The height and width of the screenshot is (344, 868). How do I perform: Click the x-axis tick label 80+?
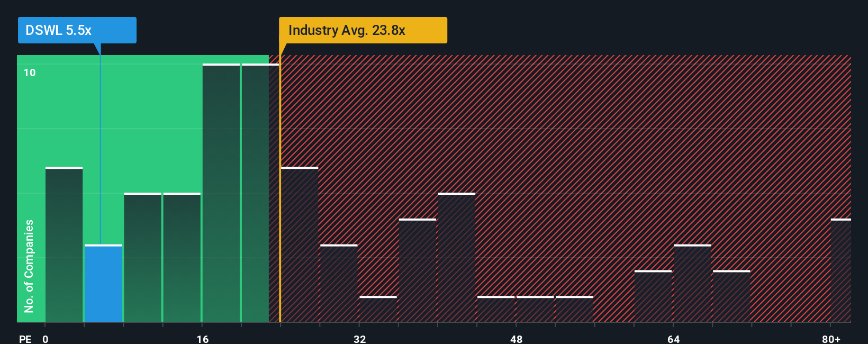(x=831, y=339)
